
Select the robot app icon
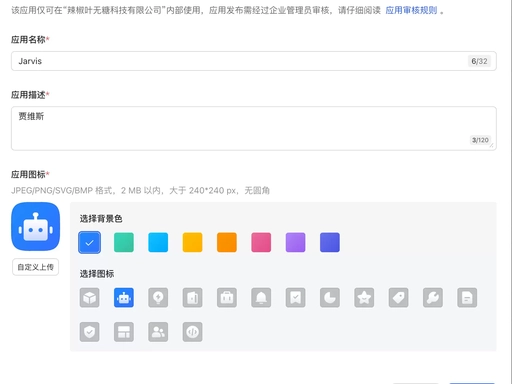click(124, 297)
